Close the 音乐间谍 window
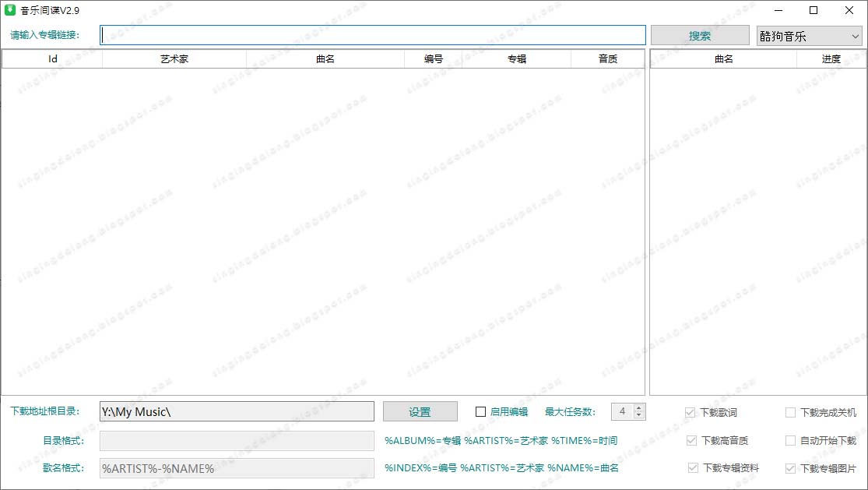The height and width of the screenshot is (490, 868). click(x=849, y=10)
